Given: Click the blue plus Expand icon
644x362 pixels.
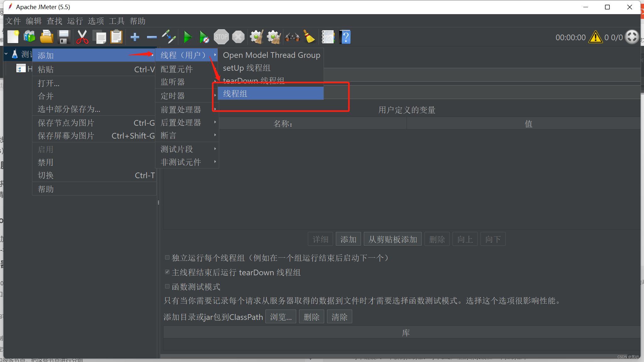Looking at the screenshot, I should click(x=135, y=37).
